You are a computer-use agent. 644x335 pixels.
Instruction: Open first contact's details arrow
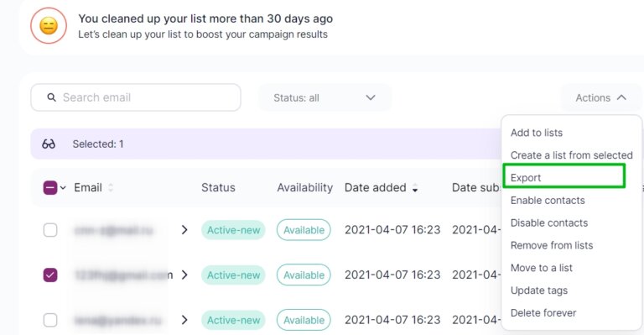184,230
